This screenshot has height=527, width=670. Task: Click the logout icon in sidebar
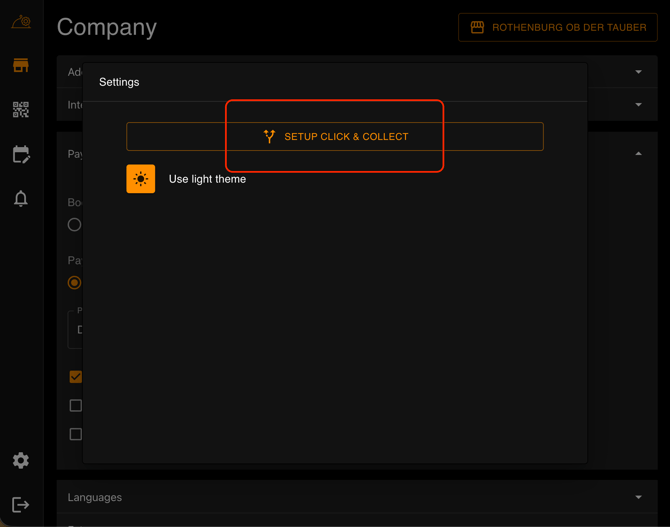tap(21, 504)
